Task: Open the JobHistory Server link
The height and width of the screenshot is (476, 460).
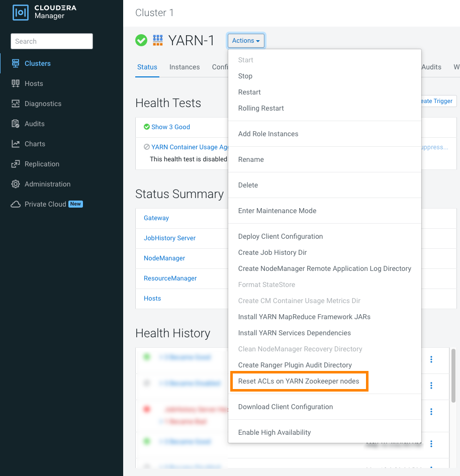Action: pyautogui.click(x=169, y=238)
